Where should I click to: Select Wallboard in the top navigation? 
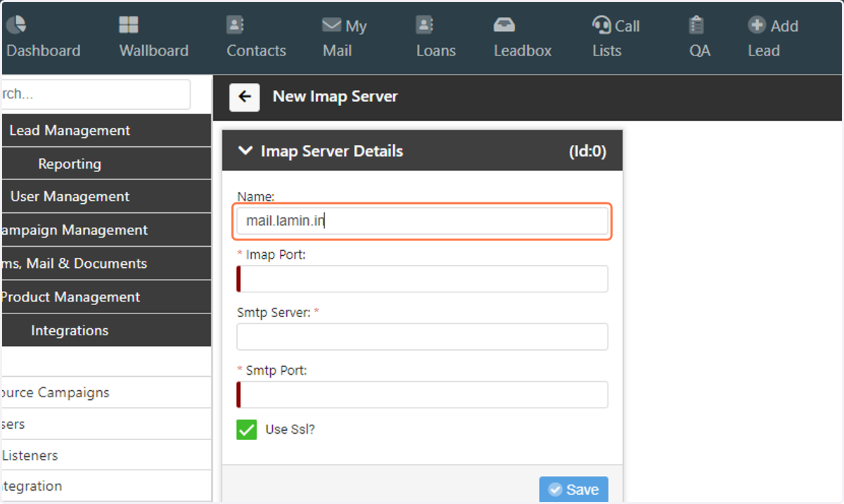coord(154,51)
